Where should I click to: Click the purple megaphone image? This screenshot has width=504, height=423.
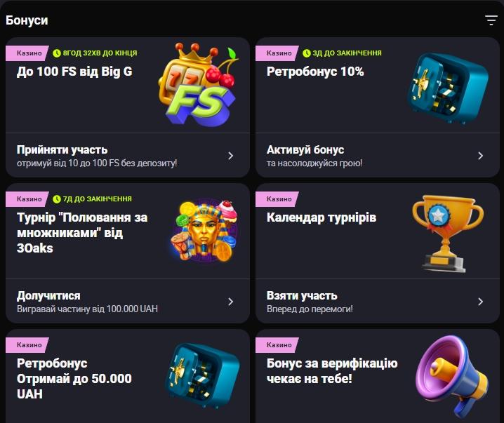pyautogui.click(x=451, y=376)
